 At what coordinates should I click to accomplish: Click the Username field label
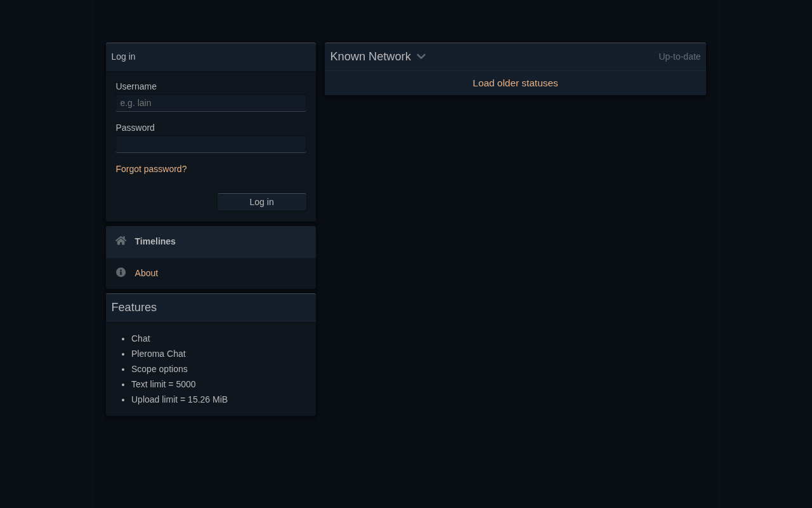tap(136, 86)
